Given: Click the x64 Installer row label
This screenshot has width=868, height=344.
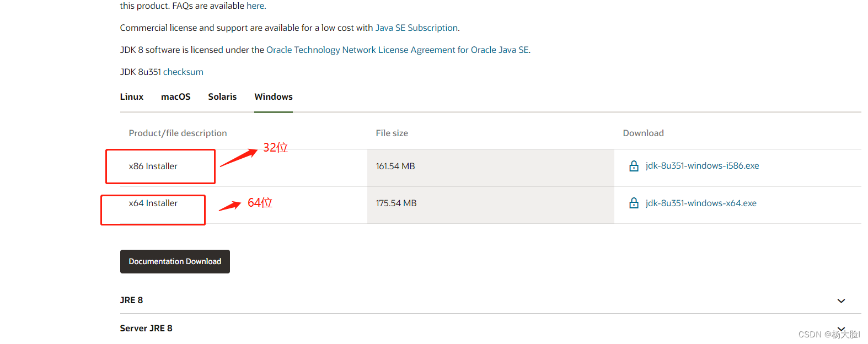Looking at the screenshot, I should (x=153, y=203).
